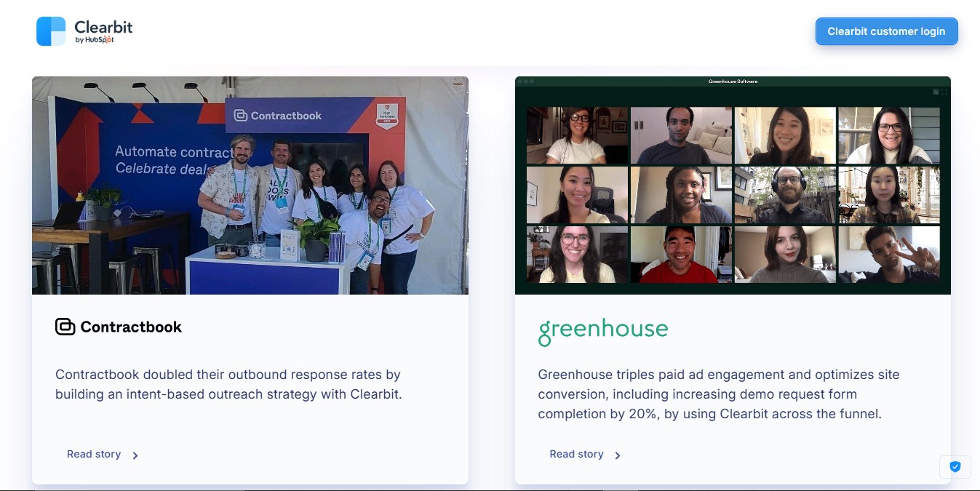Viewport: 980px width, 491px height.
Task: Open the Contractbook booth team photo
Action: tap(250, 185)
